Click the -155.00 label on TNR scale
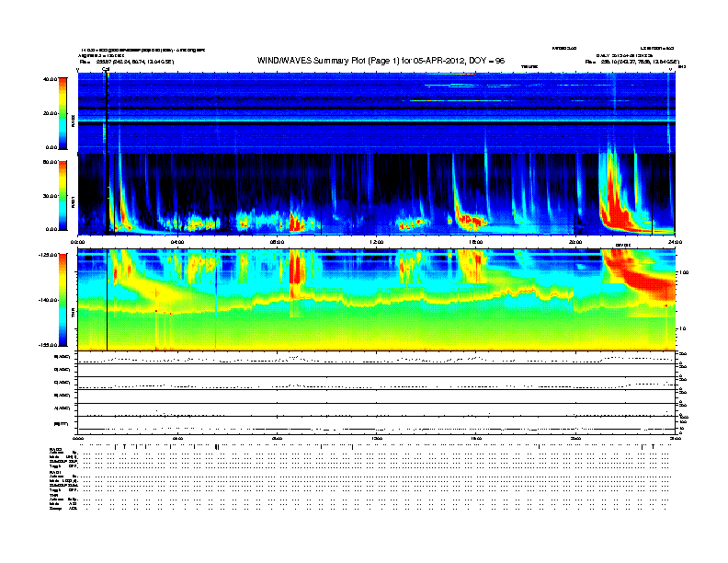The height and width of the screenshot is (563, 728). pos(48,345)
